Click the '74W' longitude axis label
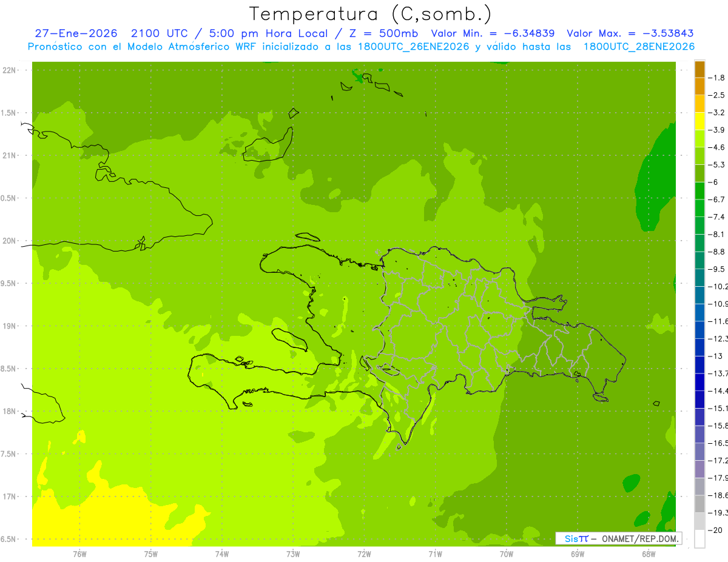728x562 pixels. (x=222, y=554)
